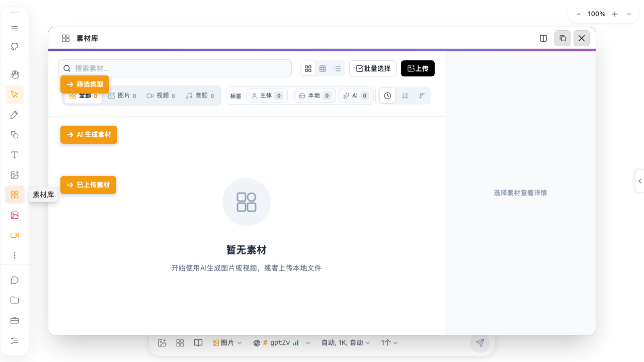Select the Pencil drawing tool
This screenshot has width=644, height=362.
pos(15,115)
